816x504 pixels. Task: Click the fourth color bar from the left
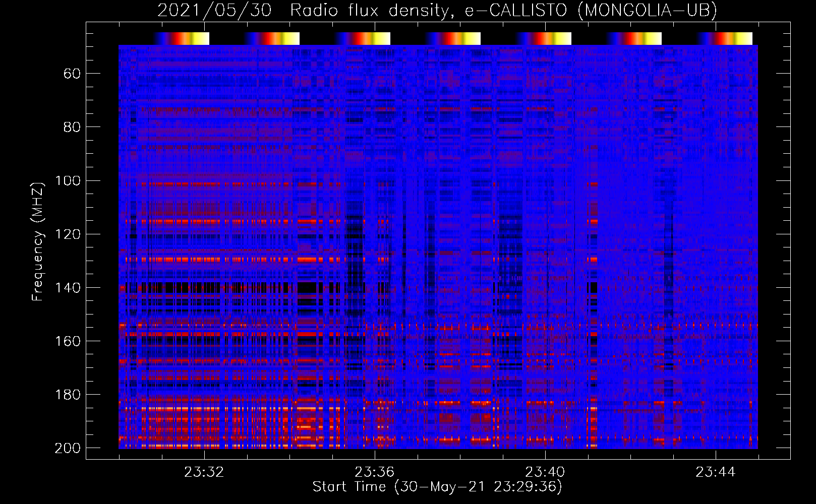tap(453, 39)
